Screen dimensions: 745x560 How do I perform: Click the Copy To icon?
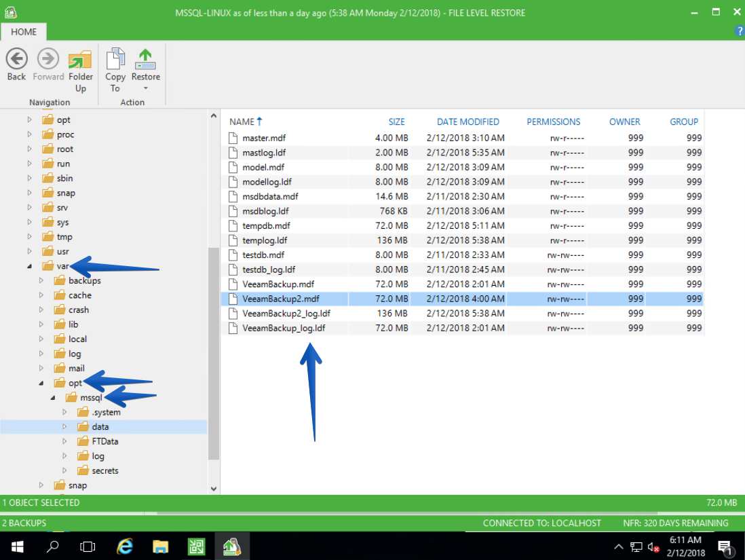coord(115,60)
